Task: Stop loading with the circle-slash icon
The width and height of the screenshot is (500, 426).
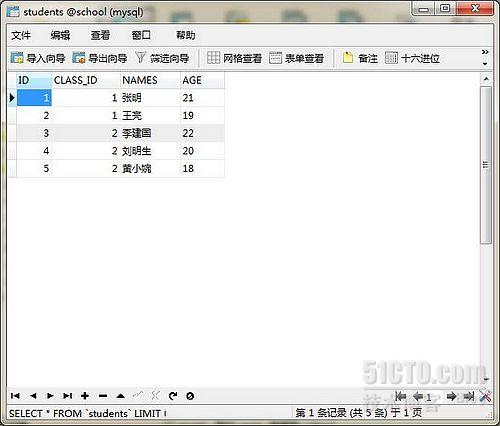Action: click(x=190, y=396)
